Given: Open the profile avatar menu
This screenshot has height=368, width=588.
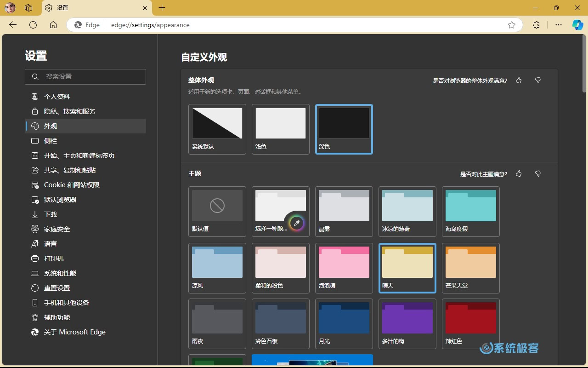Looking at the screenshot, I should [10, 8].
